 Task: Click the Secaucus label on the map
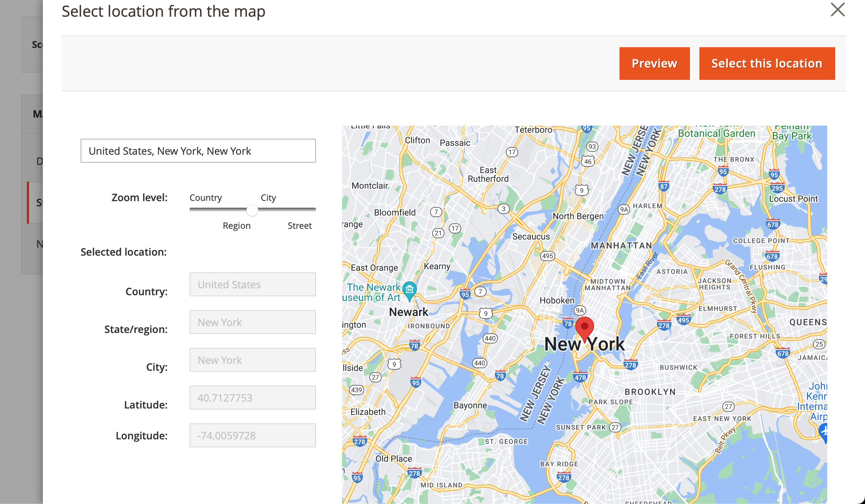click(x=531, y=237)
